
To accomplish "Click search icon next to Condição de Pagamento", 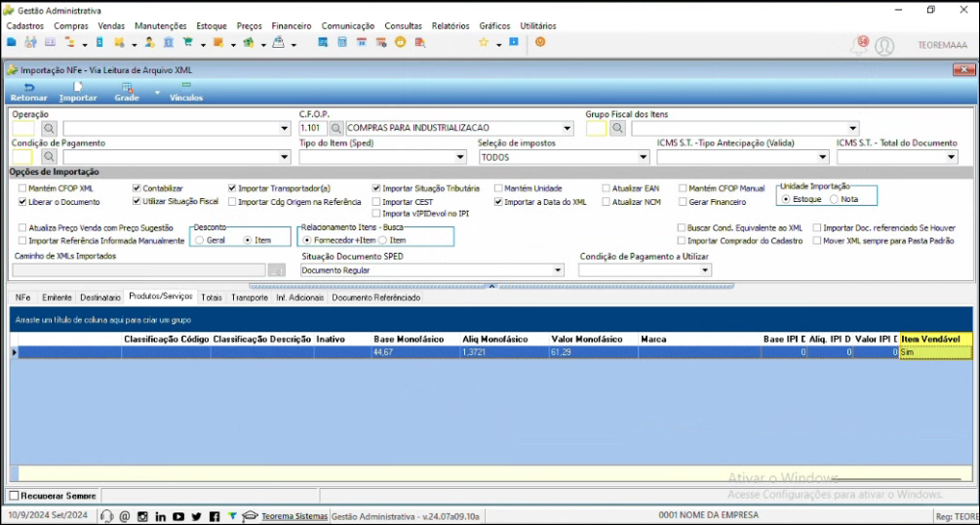I will (x=50, y=157).
